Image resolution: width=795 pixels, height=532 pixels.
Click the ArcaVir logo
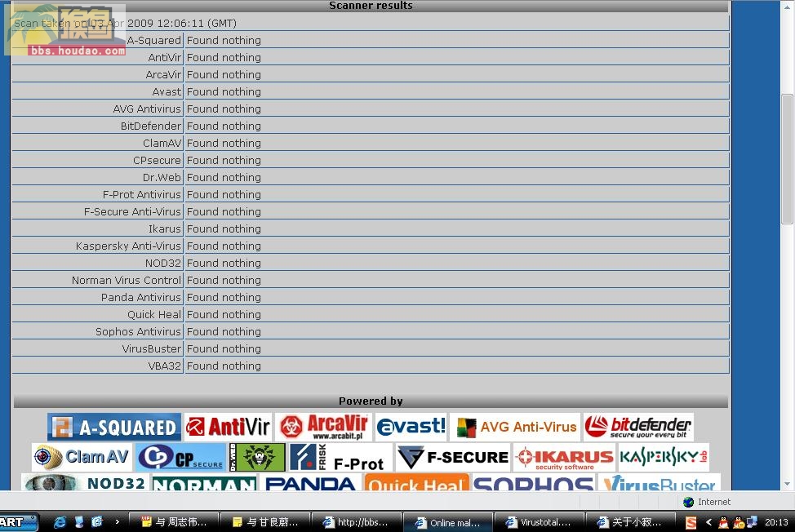click(x=323, y=427)
